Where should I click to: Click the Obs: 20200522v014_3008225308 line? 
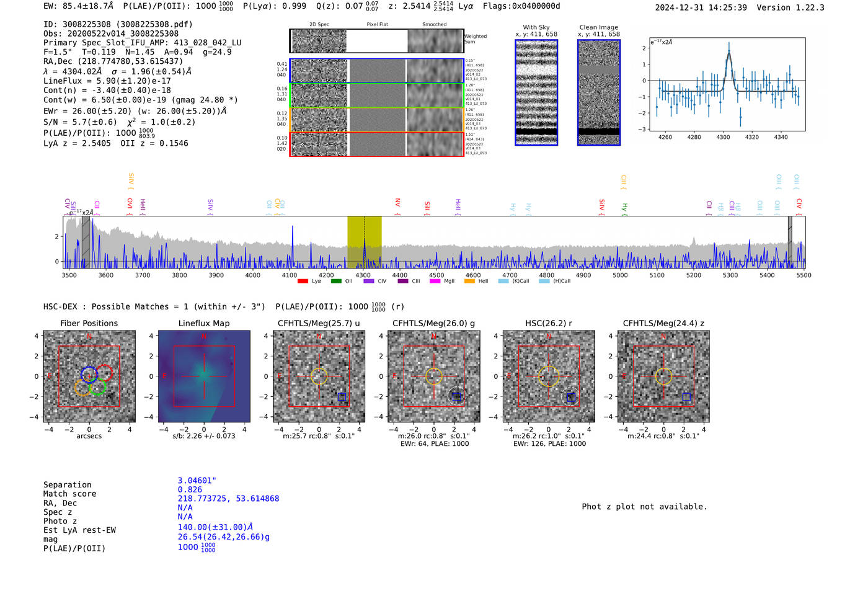click(x=111, y=33)
